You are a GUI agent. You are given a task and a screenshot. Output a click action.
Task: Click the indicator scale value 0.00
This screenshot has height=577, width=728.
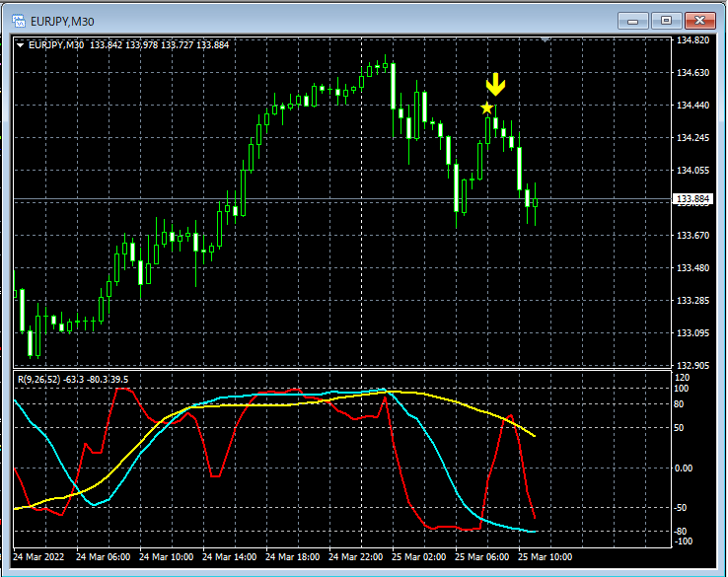684,468
